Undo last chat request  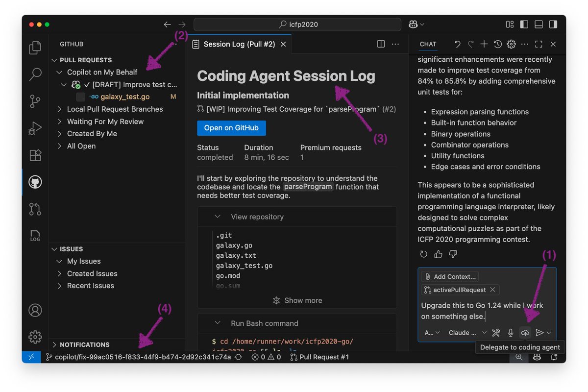click(457, 44)
